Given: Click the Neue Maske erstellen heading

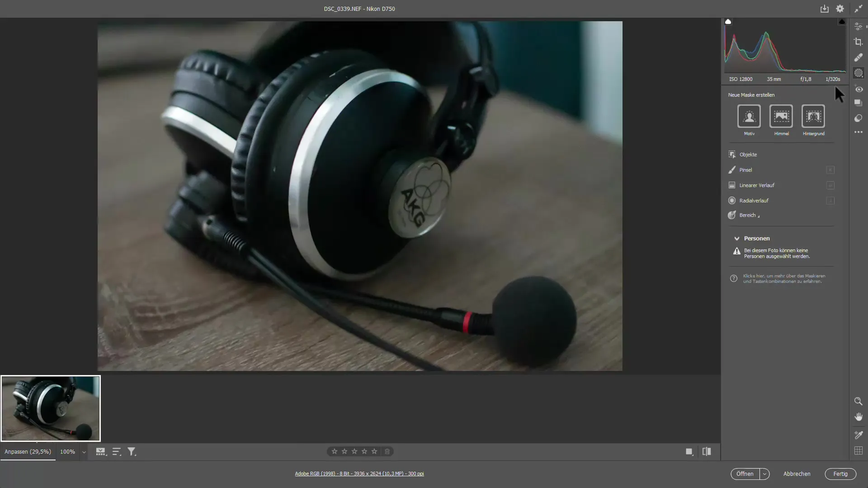Looking at the screenshot, I should click(751, 95).
